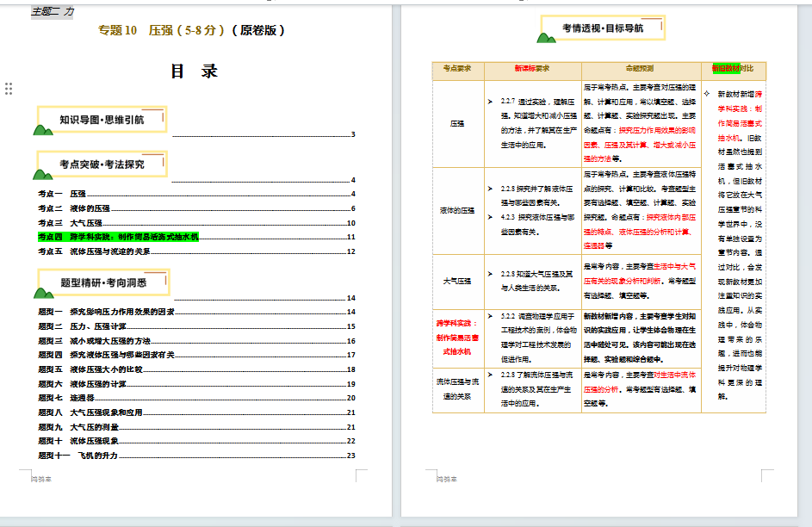Jump to 题型七 连通器
Screen dimensions: 812x527
click(196, 398)
